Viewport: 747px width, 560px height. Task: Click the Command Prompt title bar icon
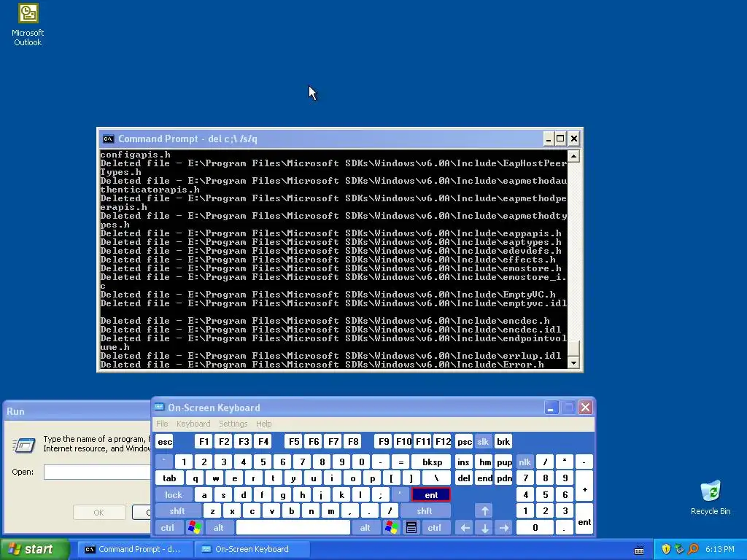pos(108,139)
